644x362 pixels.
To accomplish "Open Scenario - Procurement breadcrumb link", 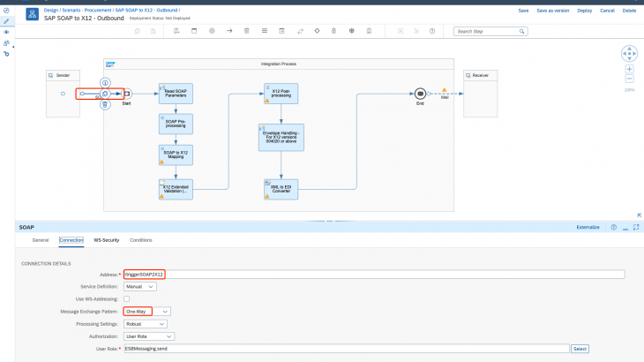I will tap(86, 11).
